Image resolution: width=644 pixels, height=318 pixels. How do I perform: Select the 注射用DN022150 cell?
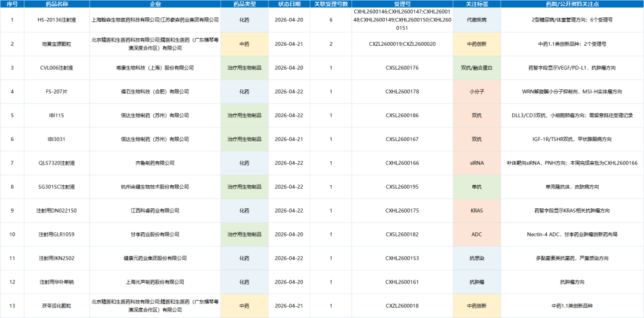click(57, 210)
